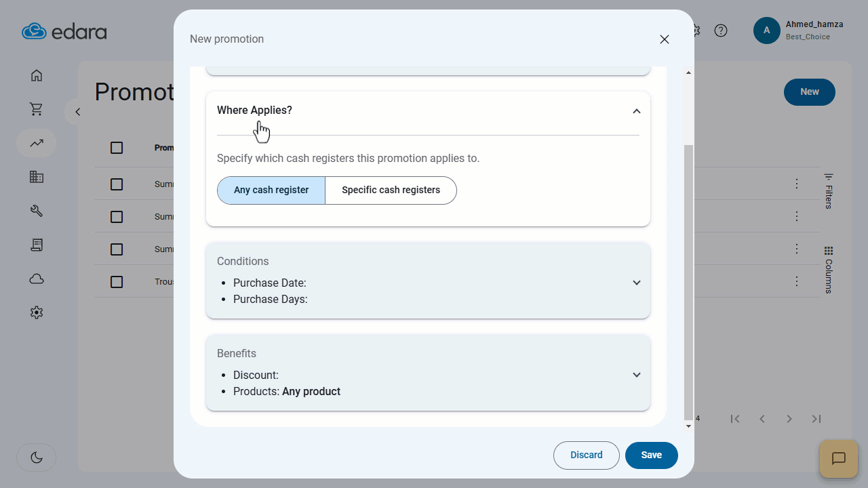Open Filters side panel
This screenshot has height=488, width=868.
[828, 190]
